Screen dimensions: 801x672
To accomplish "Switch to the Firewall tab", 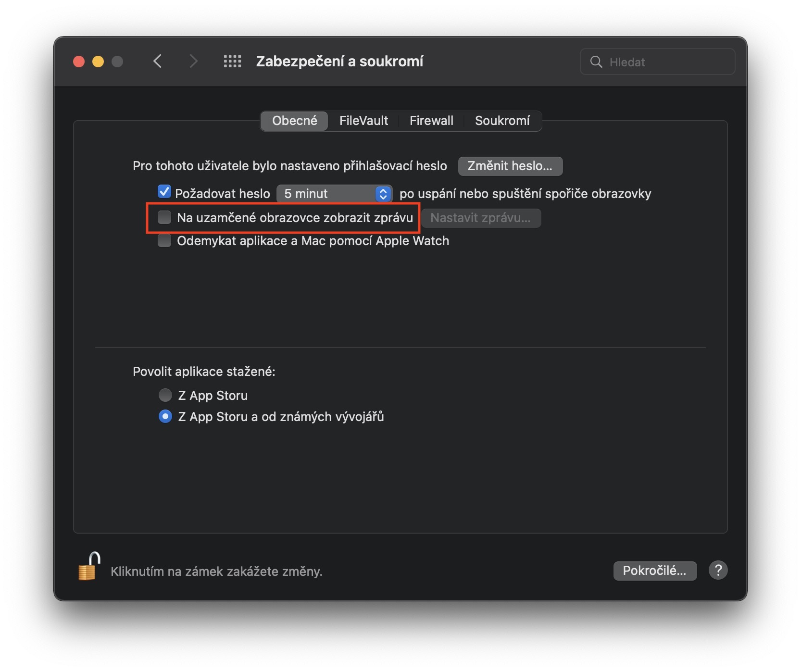I will (x=431, y=121).
